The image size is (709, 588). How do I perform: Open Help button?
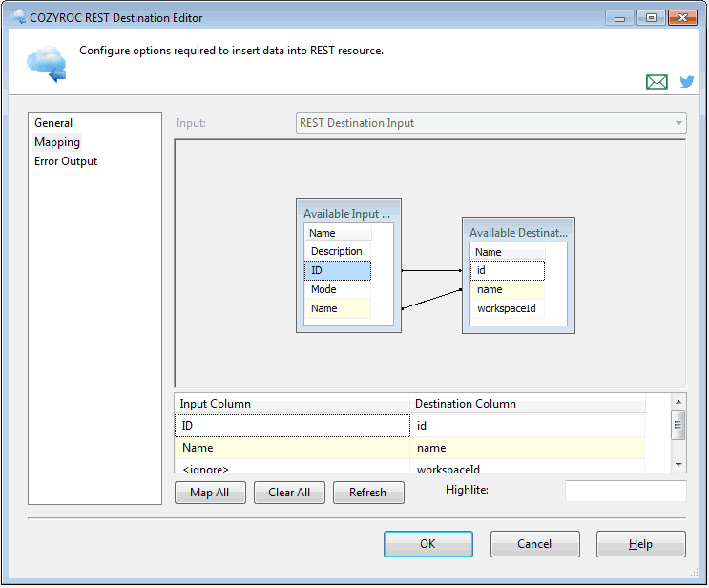pyautogui.click(x=640, y=544)
